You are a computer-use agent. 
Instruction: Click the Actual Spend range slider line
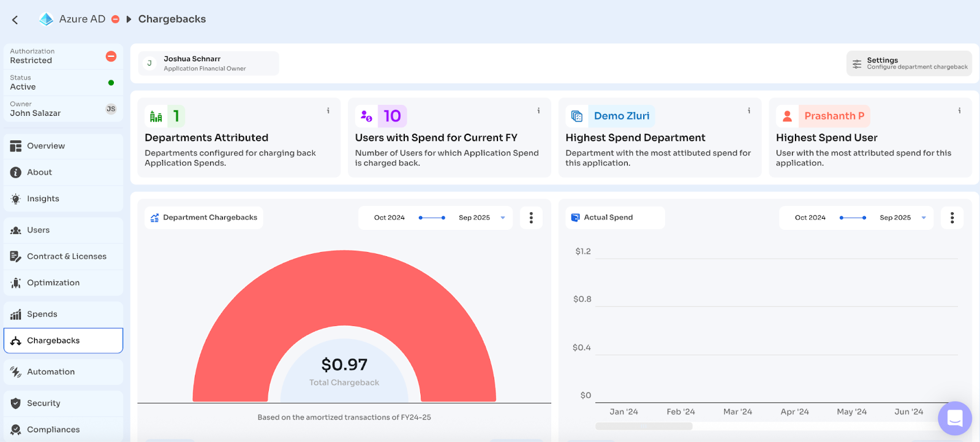click(x=853, y=218)
